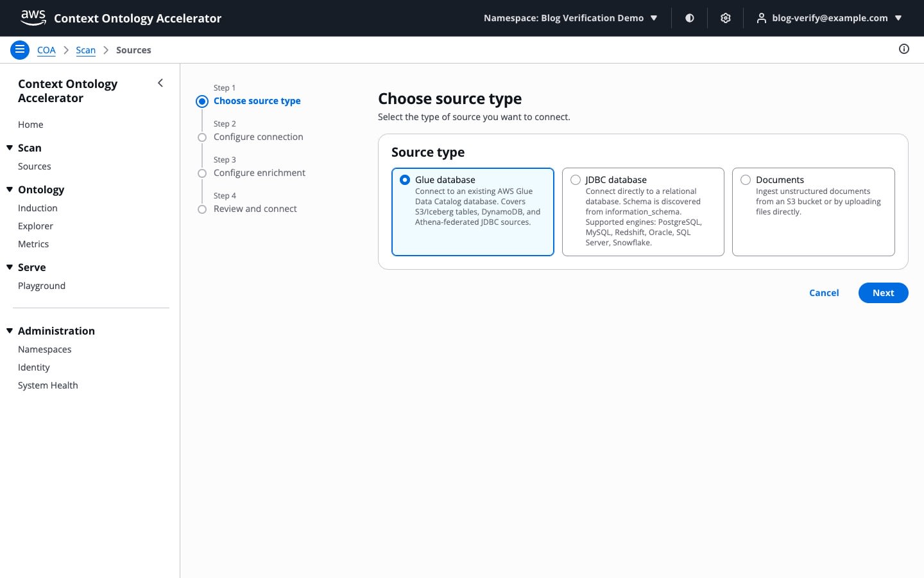Screen dimensions: 924x578
Task: Open the hamburger navigation menu button
Action: click(20, 49)
